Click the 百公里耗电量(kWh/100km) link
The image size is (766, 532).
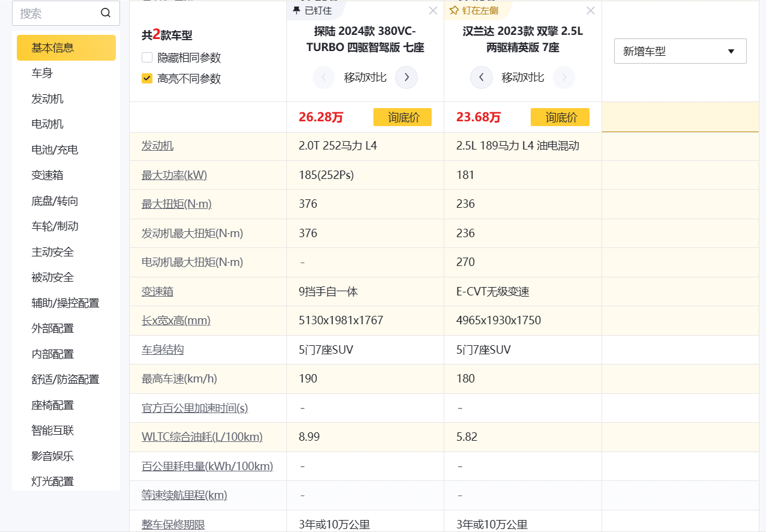click(207, 467)
